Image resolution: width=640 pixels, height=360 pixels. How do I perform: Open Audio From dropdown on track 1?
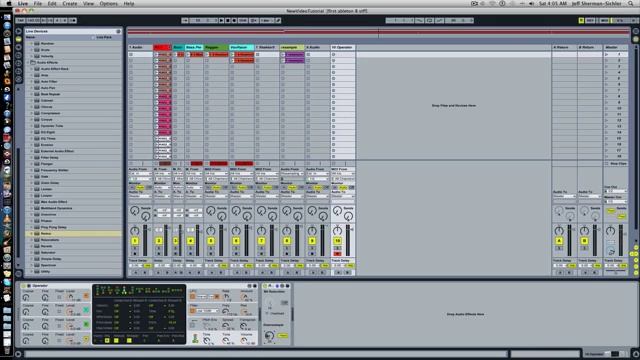tap(140, 173)
